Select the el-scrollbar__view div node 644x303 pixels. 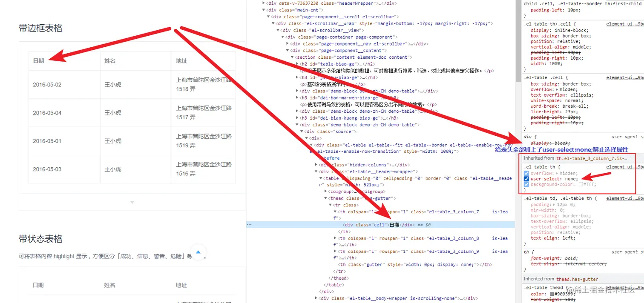[322, 30]
